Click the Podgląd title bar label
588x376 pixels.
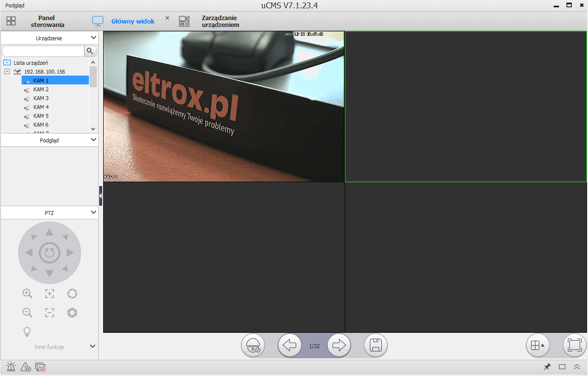pos(15,5)
